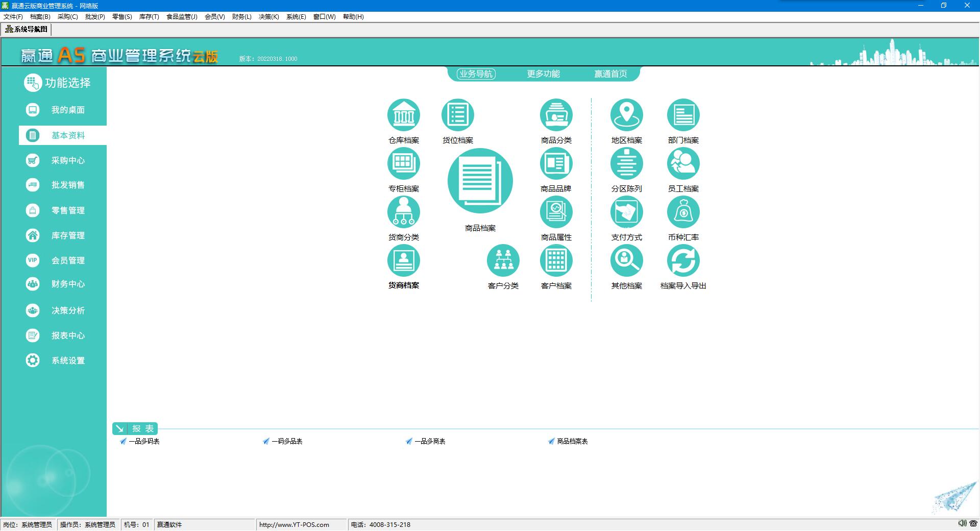Open the 一品多码表 report link
The height and width of the screenshot is (531, 980).
click(143, 441)
